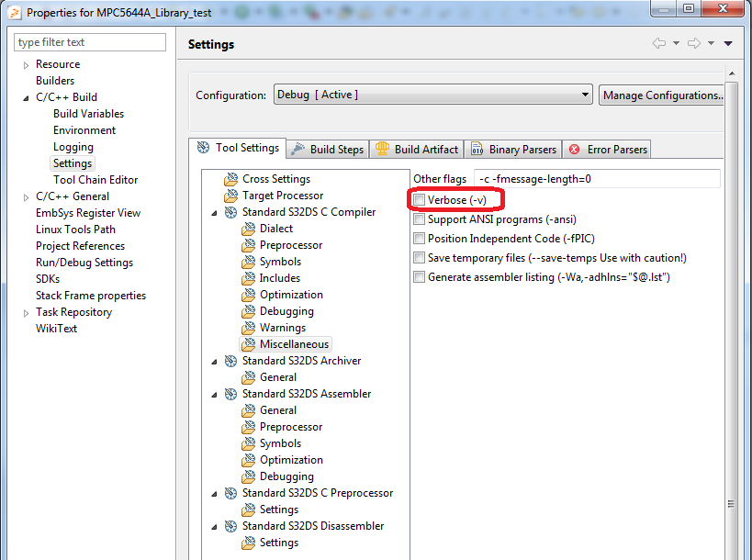Click the Standard S32DS Archiver icon
752x560 pixels.
(230, 361)
